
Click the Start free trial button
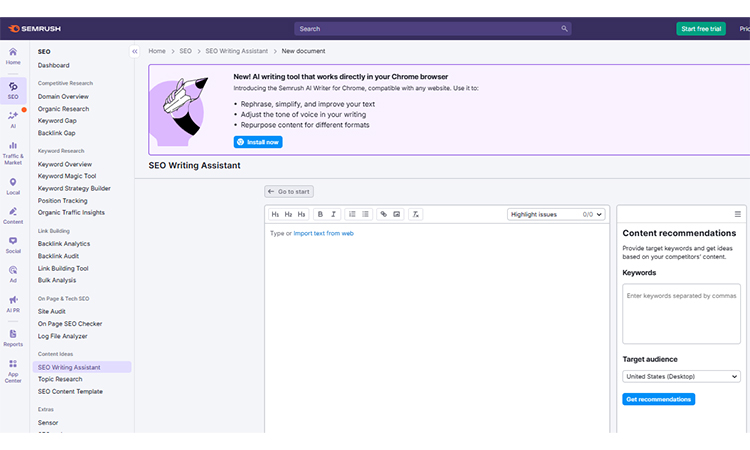point(701,29)
